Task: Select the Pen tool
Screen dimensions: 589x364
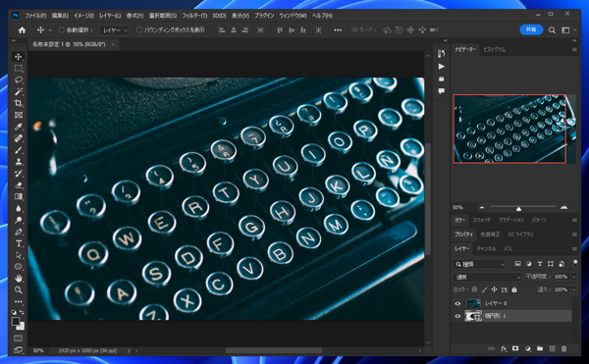Action: [18, 232]
